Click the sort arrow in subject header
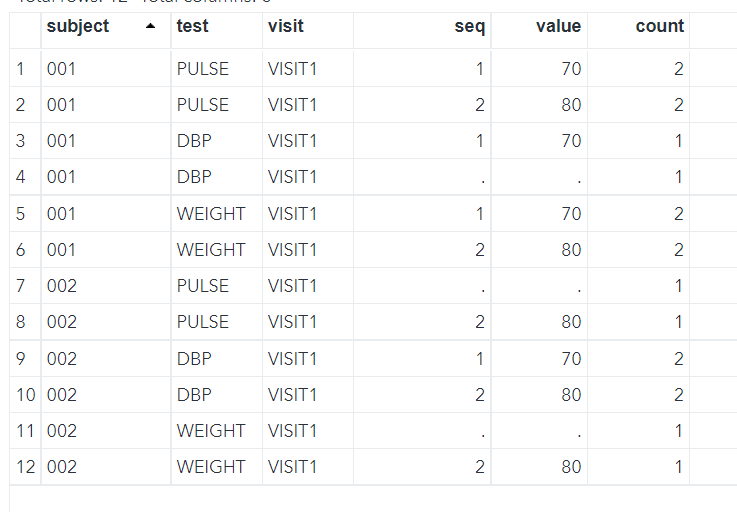Screen dimensions: 737x512 (150, 27)
